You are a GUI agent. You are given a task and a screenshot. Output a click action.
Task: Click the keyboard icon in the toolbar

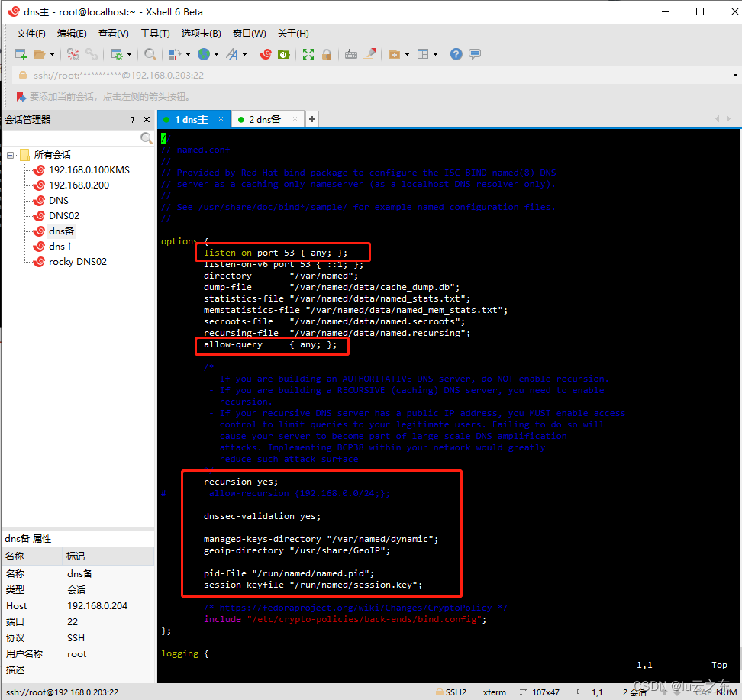pyautogui.click(x=351, y=54)
